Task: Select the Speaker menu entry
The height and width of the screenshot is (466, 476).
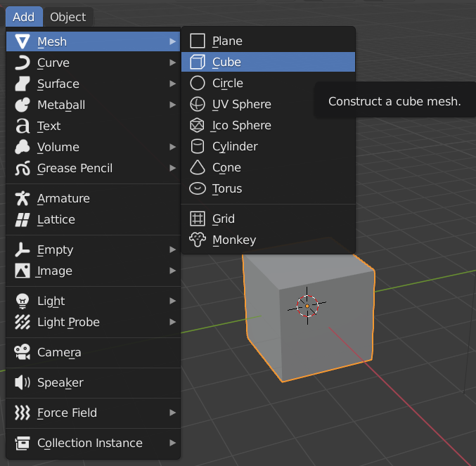Action: 94,382
